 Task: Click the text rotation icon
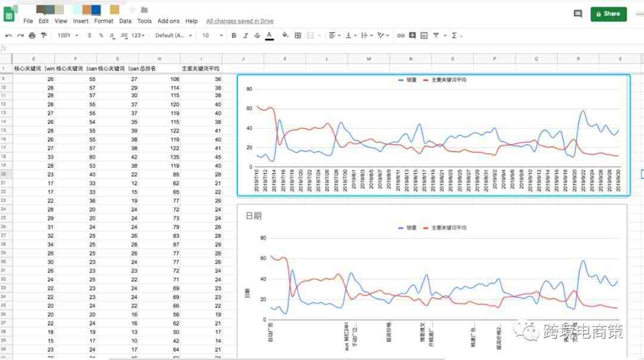[380, 36]
